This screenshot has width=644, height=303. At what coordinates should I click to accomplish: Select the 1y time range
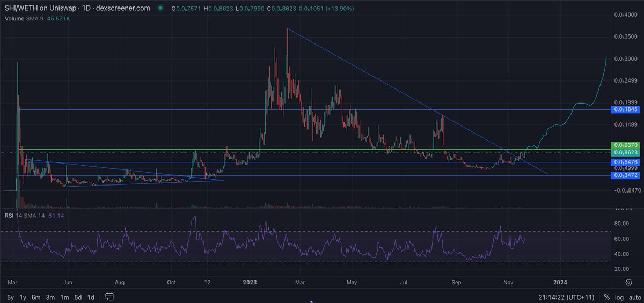(x=23, y=297)
